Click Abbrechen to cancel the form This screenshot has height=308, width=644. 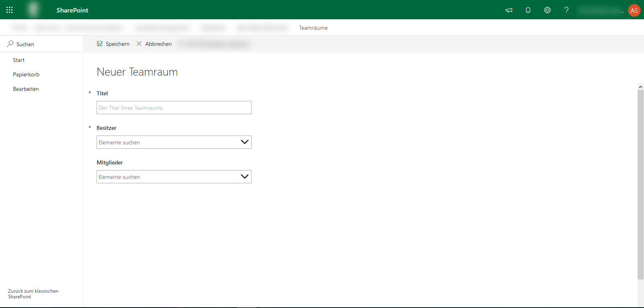(x=154, y=44)
